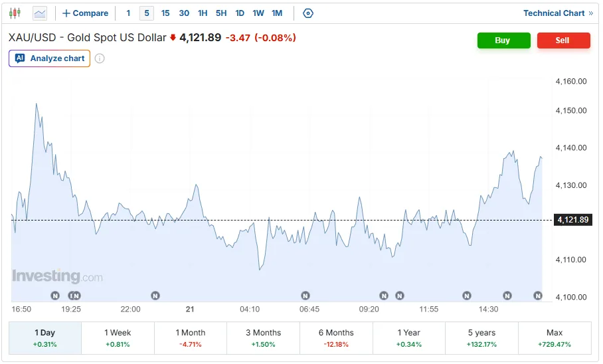Click the AI icon in Analyze chart
Viewport: 603px width, 364px height.
pyautogui.click(x=20, y=58)
